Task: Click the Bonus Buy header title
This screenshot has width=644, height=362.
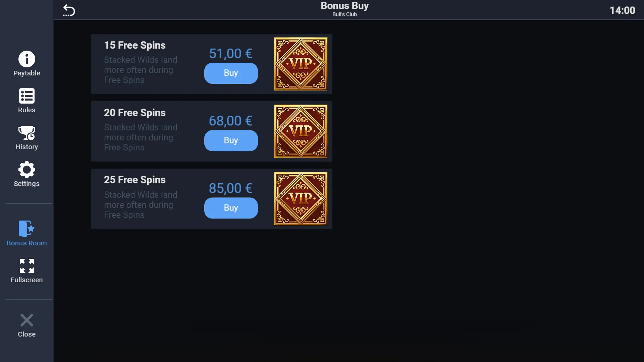Action: tap(344, 6)
